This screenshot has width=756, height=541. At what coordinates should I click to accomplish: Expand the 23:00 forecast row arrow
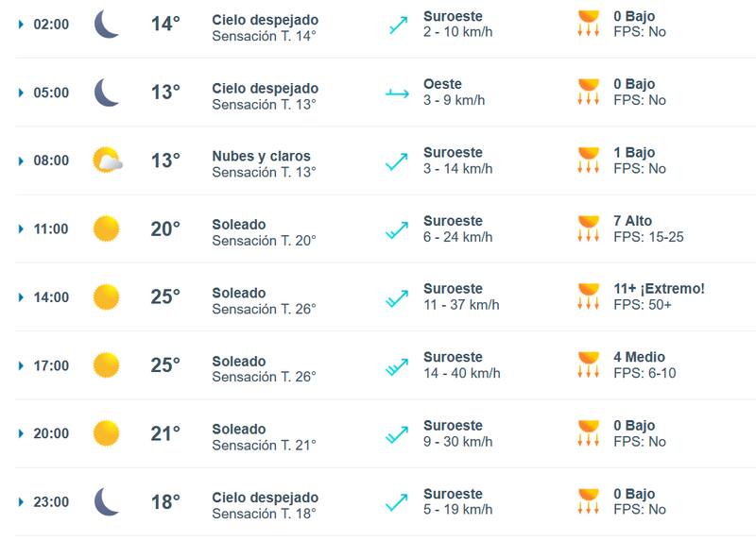pos(21,502)
